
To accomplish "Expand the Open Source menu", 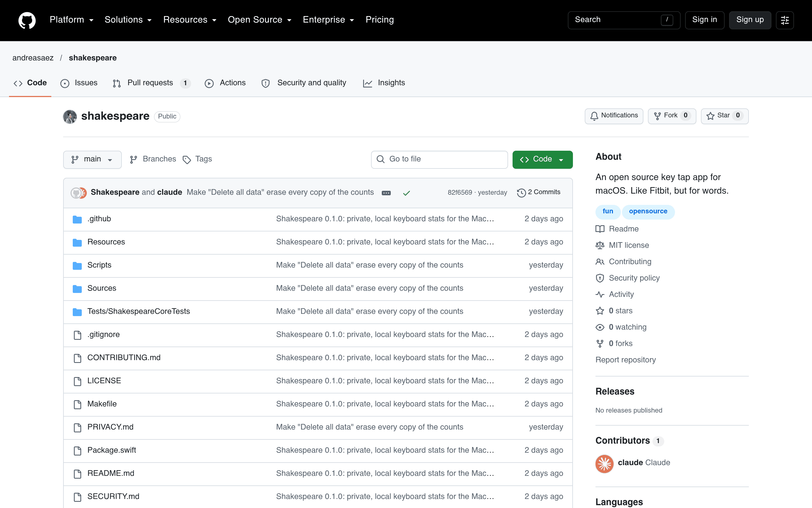I will point(259,20).
